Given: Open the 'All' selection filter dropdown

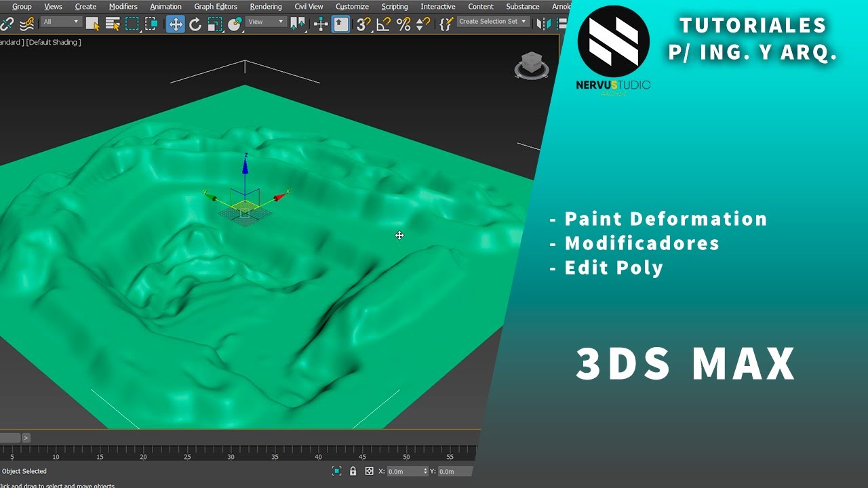Looking at the screenshot, I should [x=61, y=22].
